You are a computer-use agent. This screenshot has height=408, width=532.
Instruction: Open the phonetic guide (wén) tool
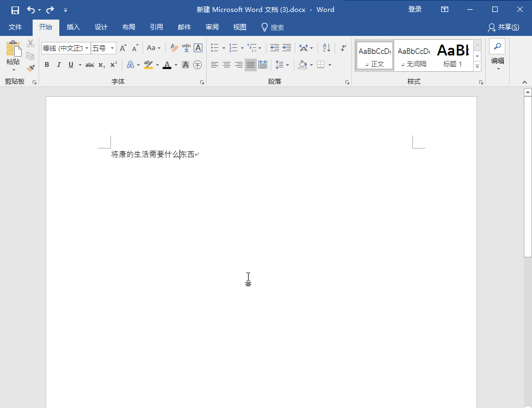pyautogui.click(x=186, y=48)
